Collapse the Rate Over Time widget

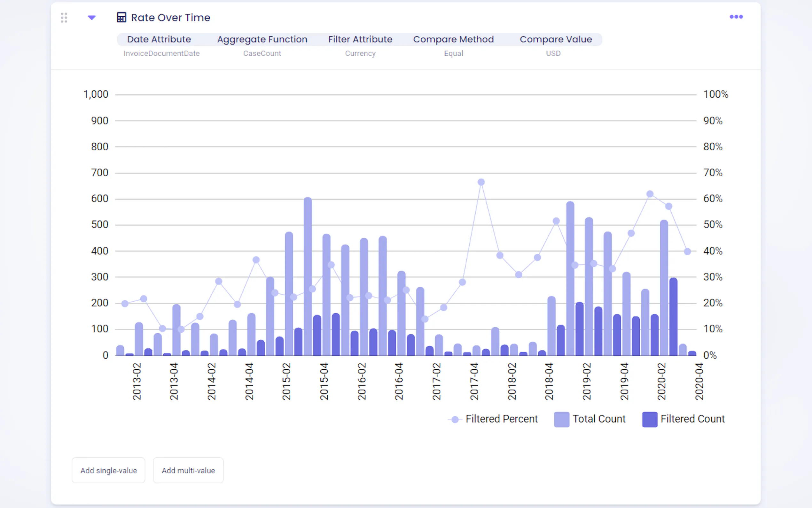92,18
